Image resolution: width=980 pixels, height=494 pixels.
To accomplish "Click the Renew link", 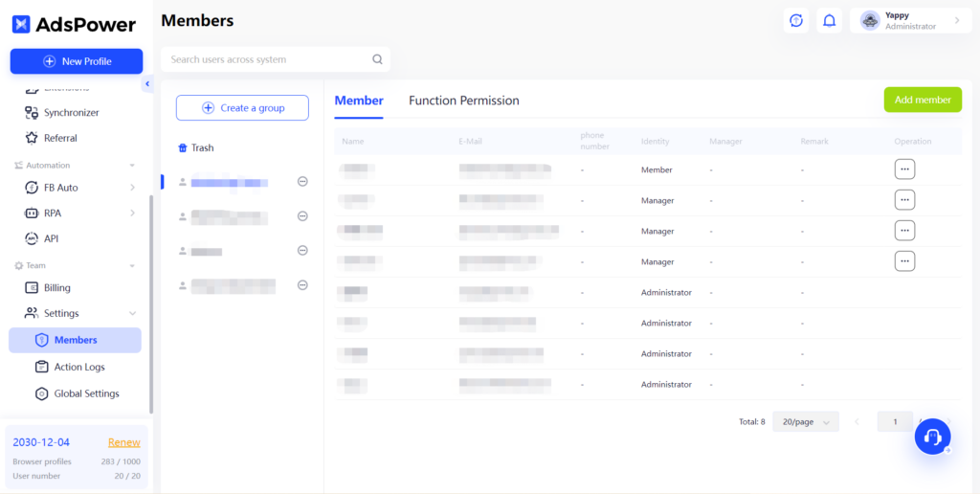I will click(123, 442).
